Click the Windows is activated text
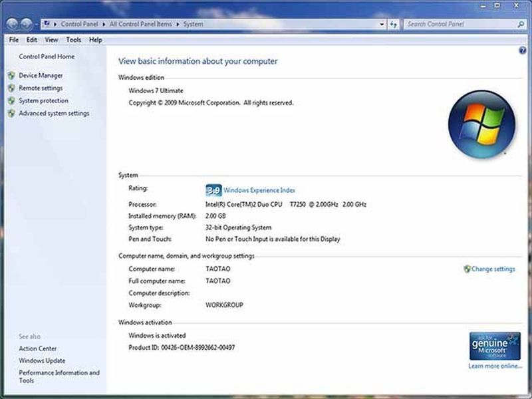Screen dimensions: 532x399 [x=157, y=336]
